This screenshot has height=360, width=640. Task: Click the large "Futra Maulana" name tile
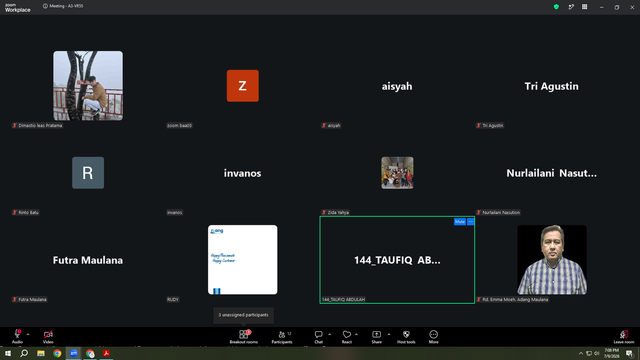tap(88, 260)
